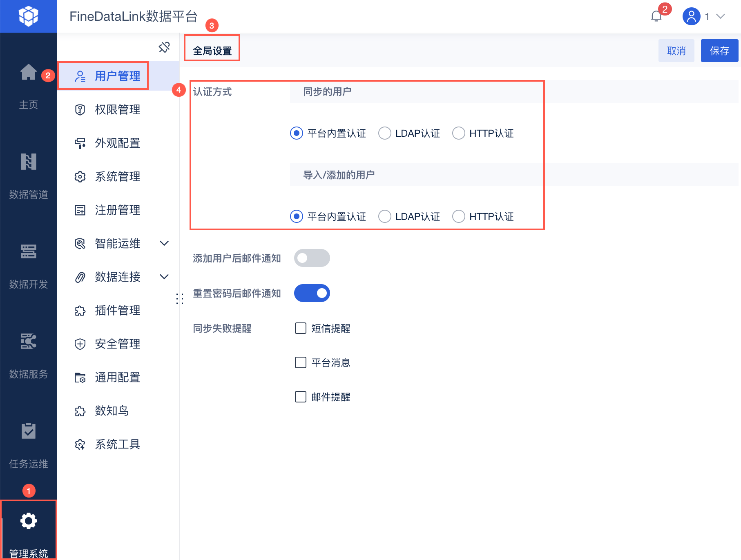Screen dimensions: 741x560
Task: Enable 添加用户后邮件通知 switch
Action: click(x=312, y=258)
